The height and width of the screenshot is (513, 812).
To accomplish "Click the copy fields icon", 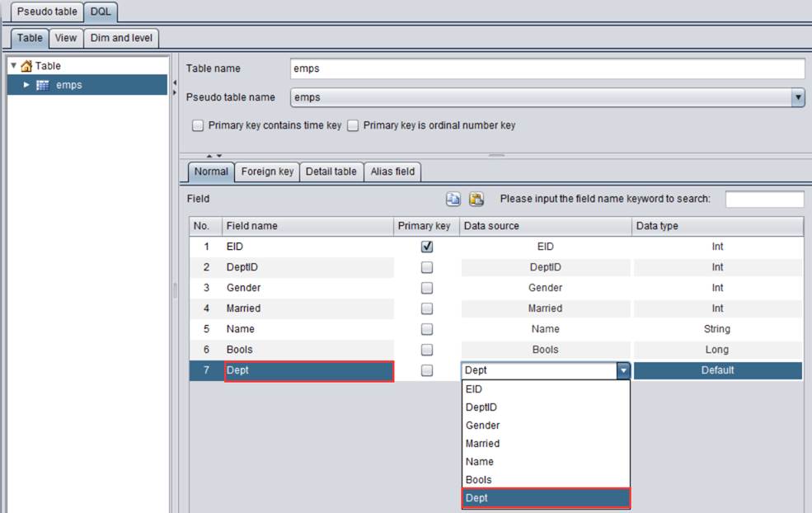I will [453, 199].
